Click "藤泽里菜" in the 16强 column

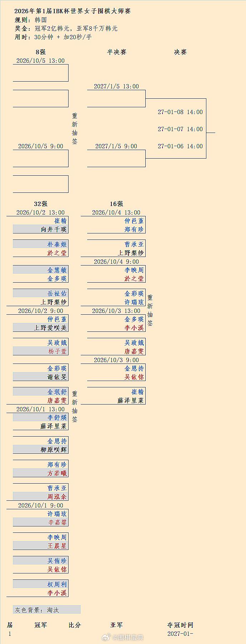(131, 401)
